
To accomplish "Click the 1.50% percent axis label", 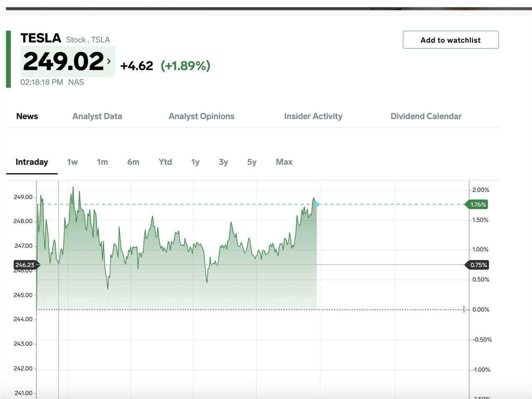I will coord(480,220).
